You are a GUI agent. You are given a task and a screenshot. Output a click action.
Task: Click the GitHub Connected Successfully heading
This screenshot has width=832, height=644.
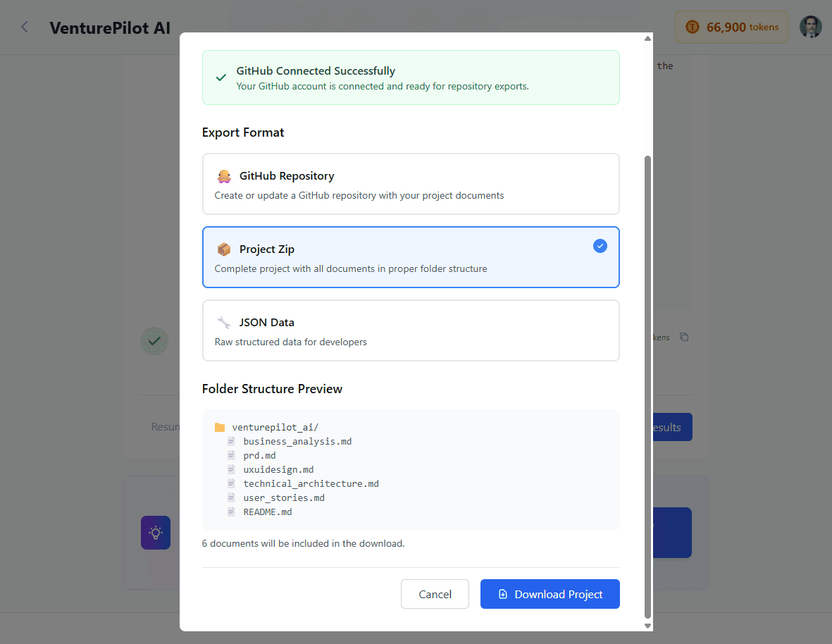click(316, 71)
